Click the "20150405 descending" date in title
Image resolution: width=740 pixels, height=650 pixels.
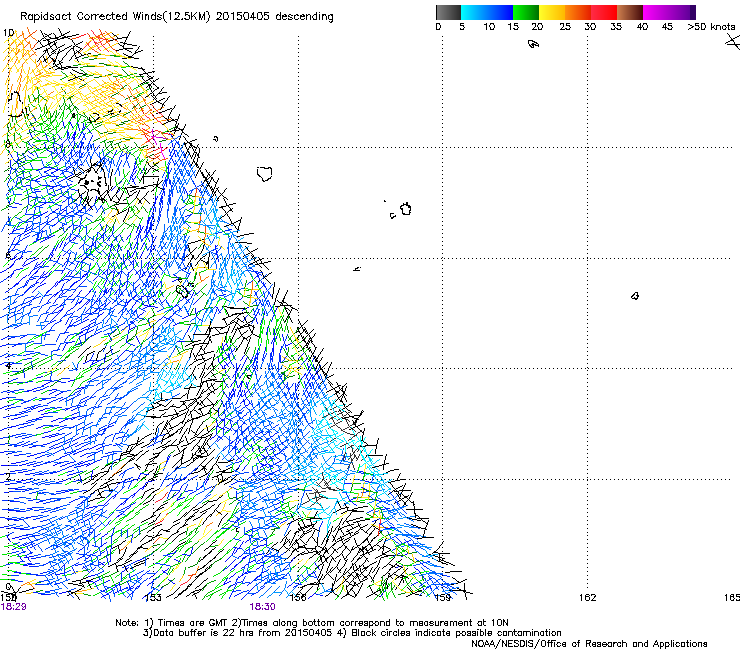tap(274, 17)
